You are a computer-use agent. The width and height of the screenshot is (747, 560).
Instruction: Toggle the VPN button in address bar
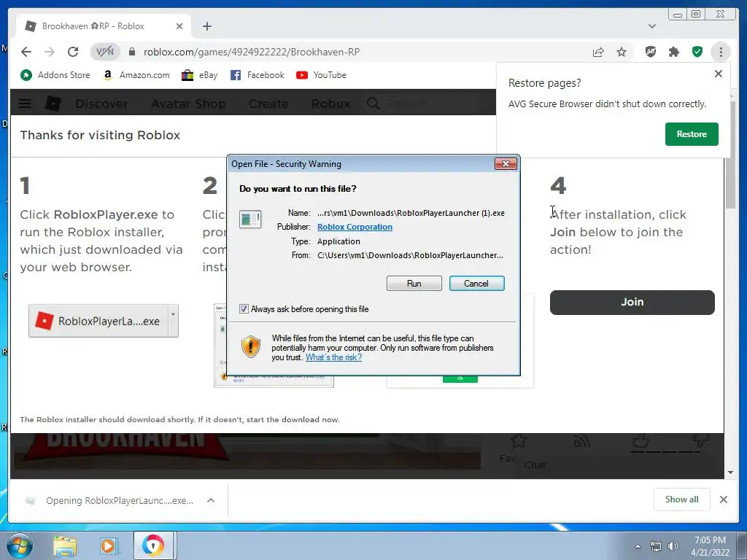point(105,52)
